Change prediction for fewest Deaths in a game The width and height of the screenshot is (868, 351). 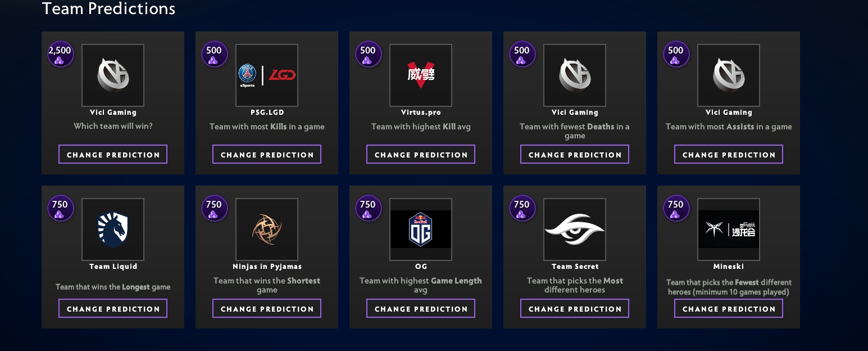(x=575, y=154)
